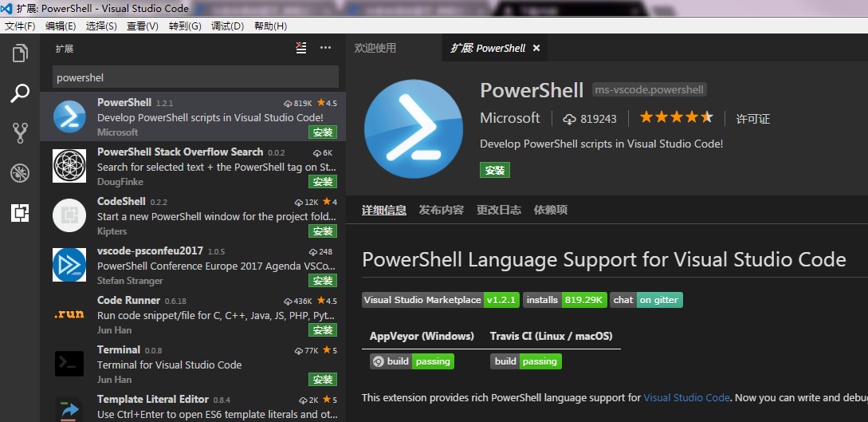
Task: Click the vscode-psconfeu2017 extension icon
Action: click(x=69, y=264)
